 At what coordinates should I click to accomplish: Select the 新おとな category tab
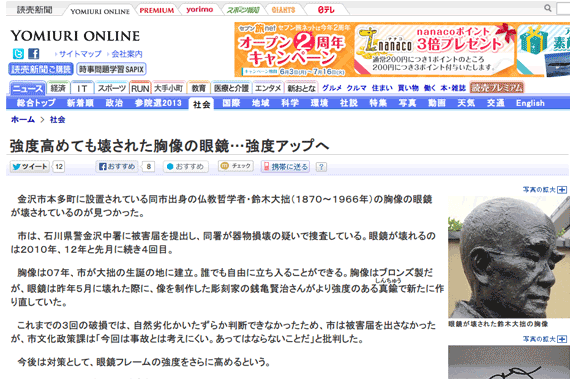(301, 88)
